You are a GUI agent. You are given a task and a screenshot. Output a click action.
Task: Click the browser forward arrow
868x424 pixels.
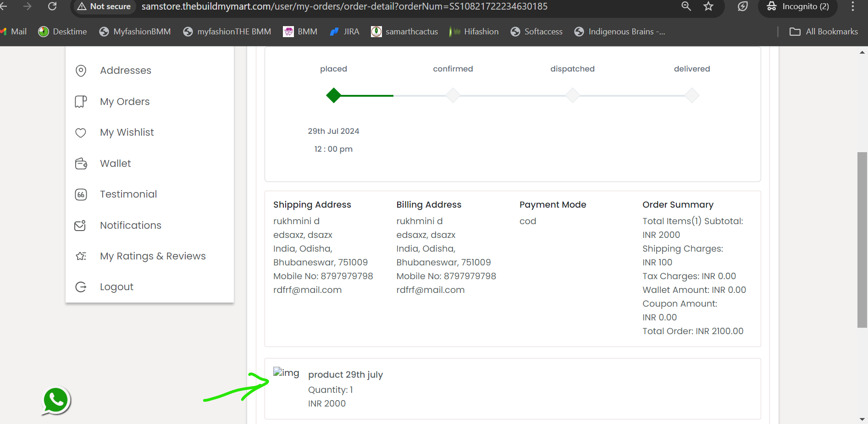point(28,6)
